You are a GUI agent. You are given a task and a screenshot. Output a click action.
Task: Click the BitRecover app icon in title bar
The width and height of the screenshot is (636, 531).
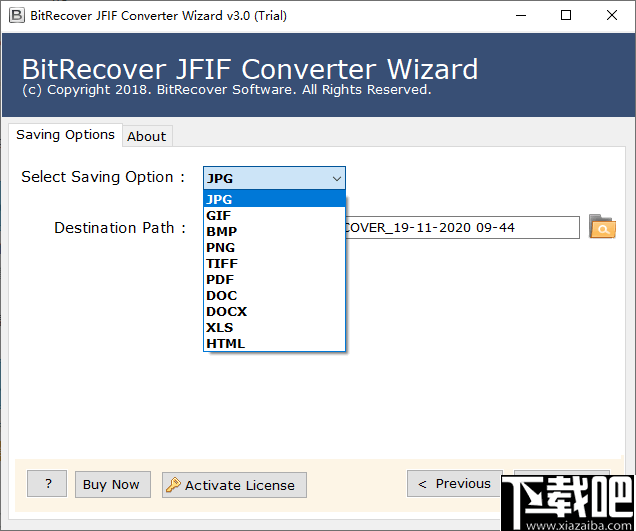[x=16, y=15]
